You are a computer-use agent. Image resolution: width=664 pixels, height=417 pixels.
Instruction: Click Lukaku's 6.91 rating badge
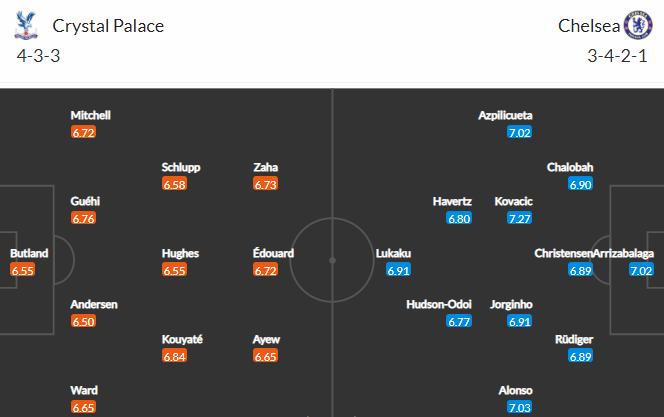pyautogui.click(x=400, y=270)
